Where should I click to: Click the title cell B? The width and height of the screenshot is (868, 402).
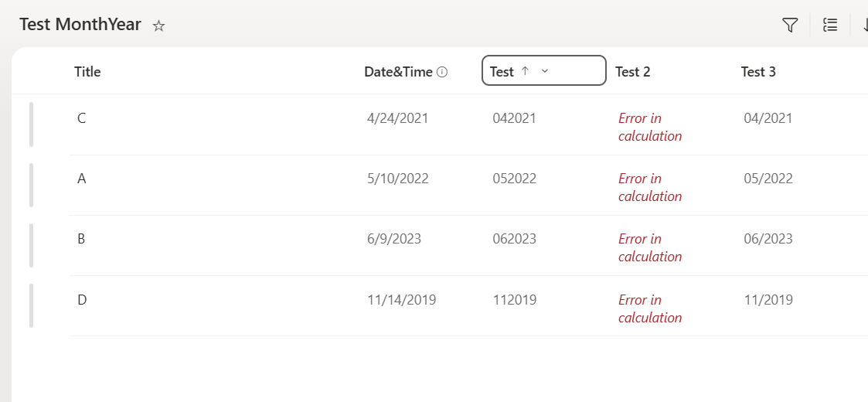[81, 239]
